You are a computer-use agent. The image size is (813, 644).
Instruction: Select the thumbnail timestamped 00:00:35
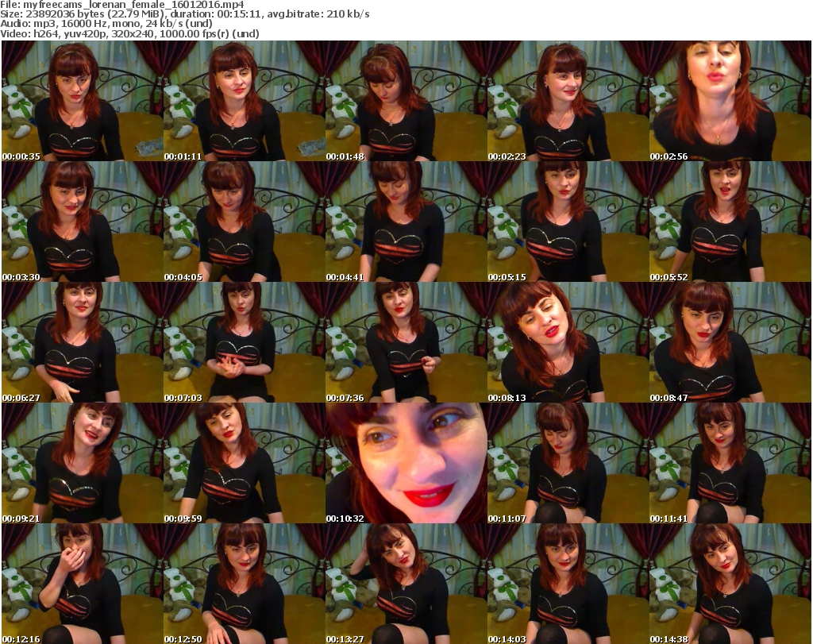[83, 101]
